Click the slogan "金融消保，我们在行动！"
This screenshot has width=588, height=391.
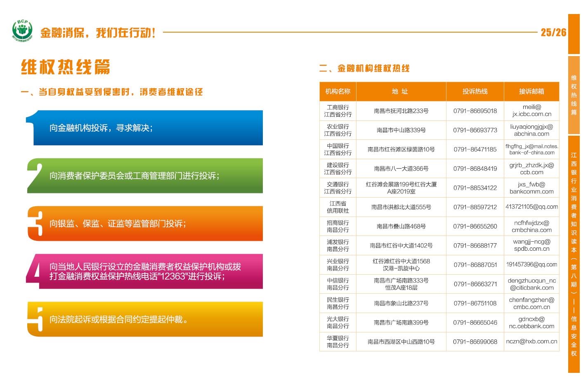tap(98, 33)
